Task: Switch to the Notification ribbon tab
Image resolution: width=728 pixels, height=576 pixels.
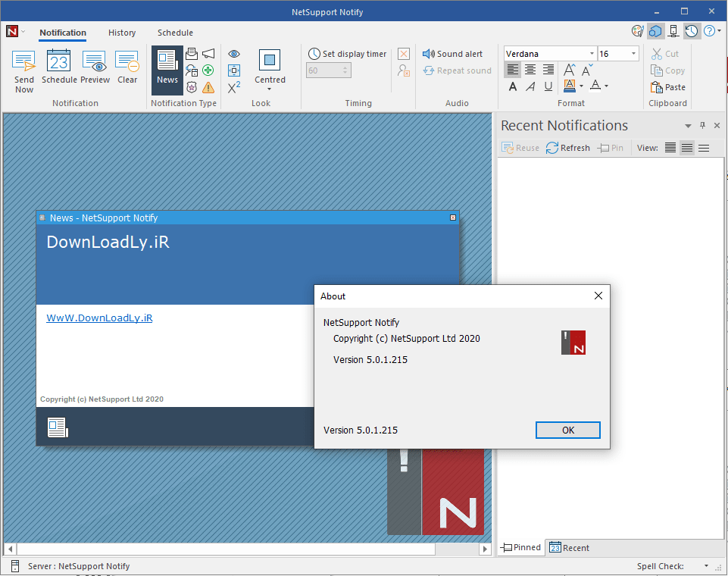Action: (63, 33)
